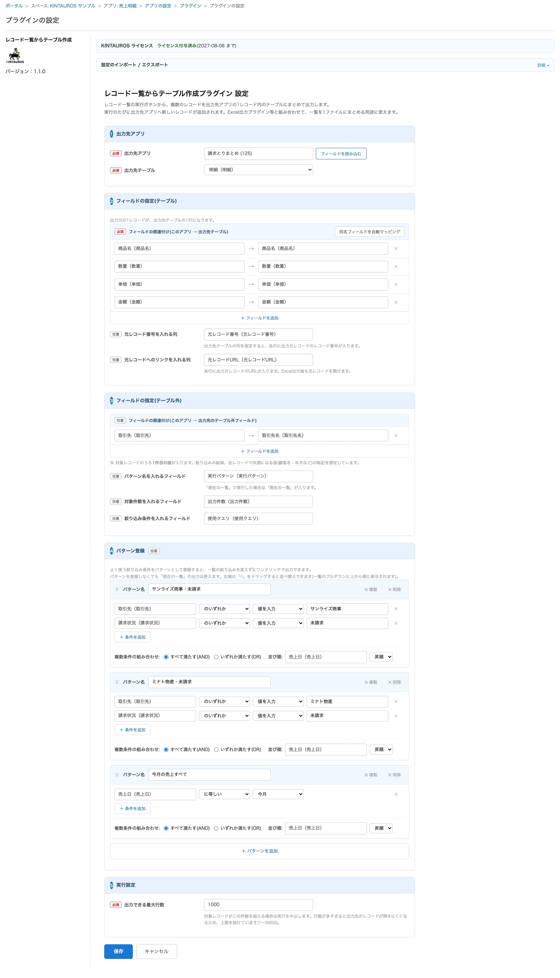This screenshot has height=978, width=560.
Task: Remove the 金額 field mapping row
Action: point(396,302)
